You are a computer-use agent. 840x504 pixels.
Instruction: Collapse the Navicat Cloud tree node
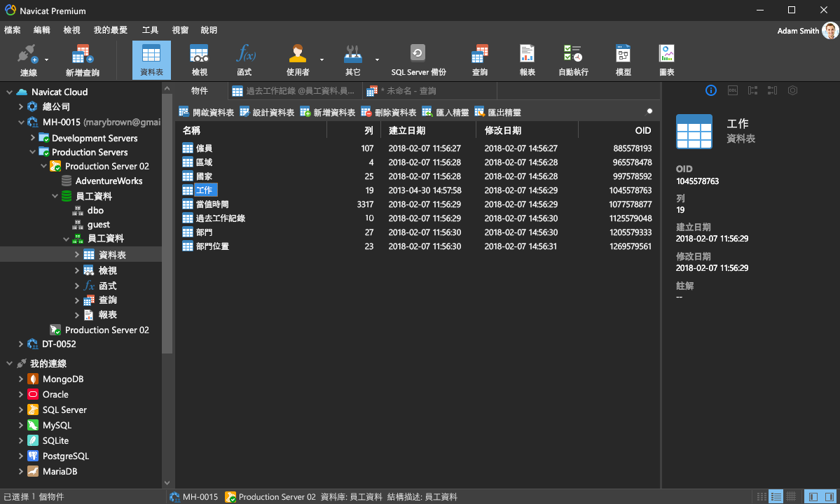point(9,92)
